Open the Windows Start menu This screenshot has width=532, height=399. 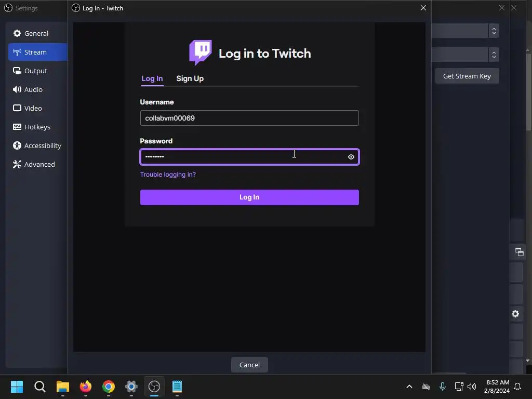[x=17, y=387]
